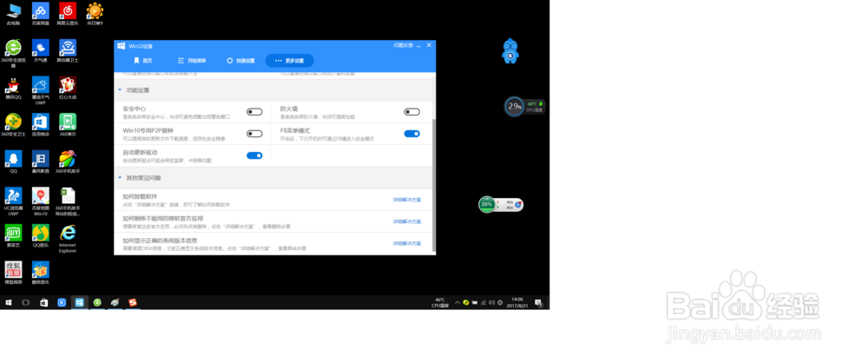The height and width of the screenshot is (363, 868).
Task: Switch to the 首页 tab
Action: click(x=143, y=61)
